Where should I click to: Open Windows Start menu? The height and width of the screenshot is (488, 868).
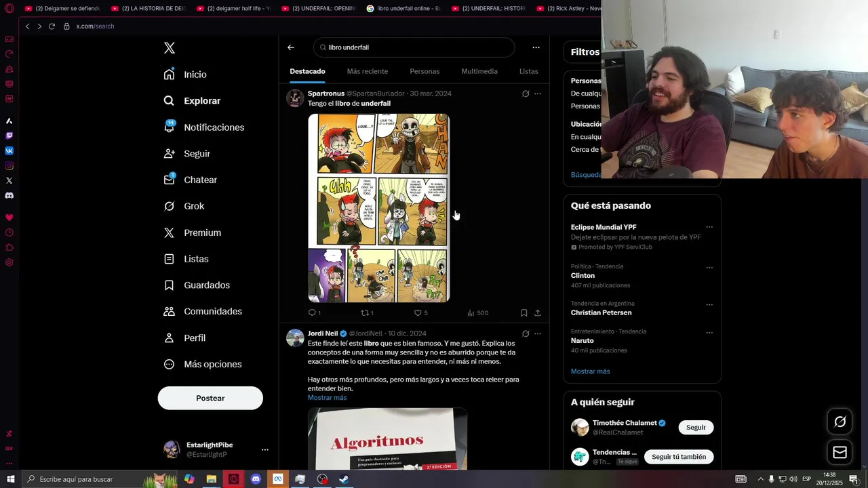point(10,479)
